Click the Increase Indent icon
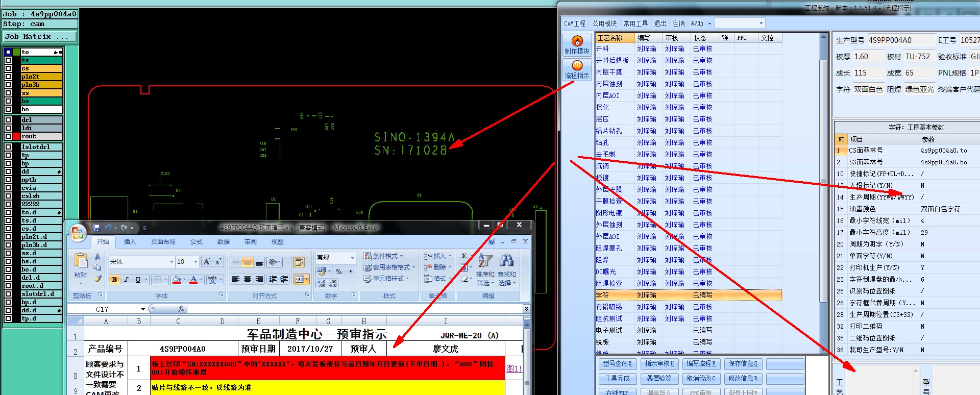Image resolution: width=980 pixels, height=395 pixels. (x=284, y=279)
